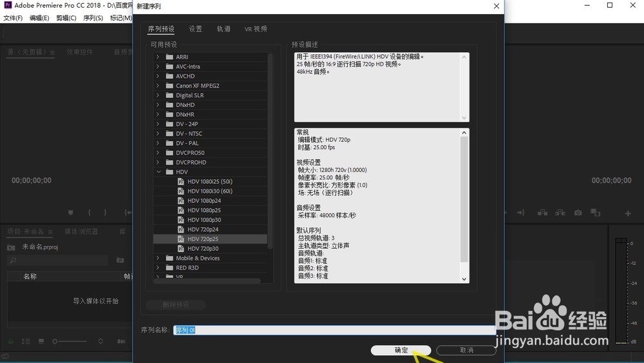This screenshot has width=644, height=363.
Task: Switch project panel to list view
Action: [26, 341]
